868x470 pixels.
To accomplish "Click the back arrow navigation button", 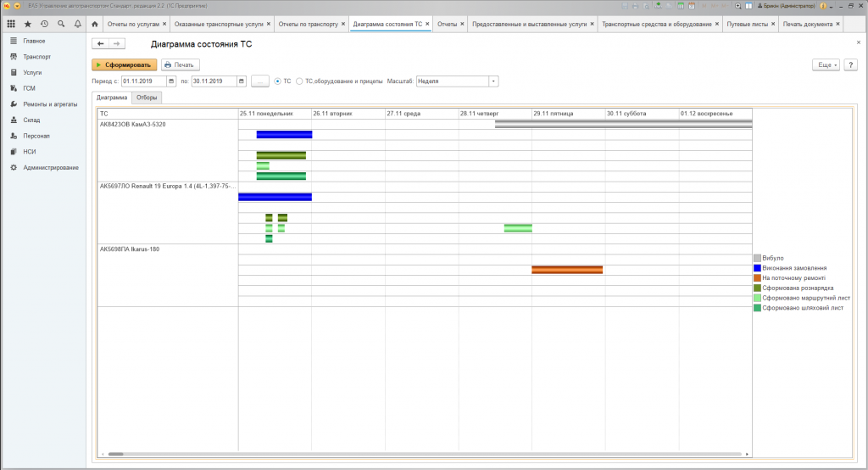I will (100, 44).
